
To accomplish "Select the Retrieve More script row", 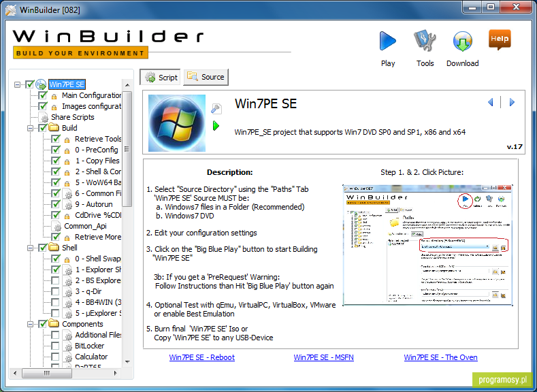I will tap(98, 237).
